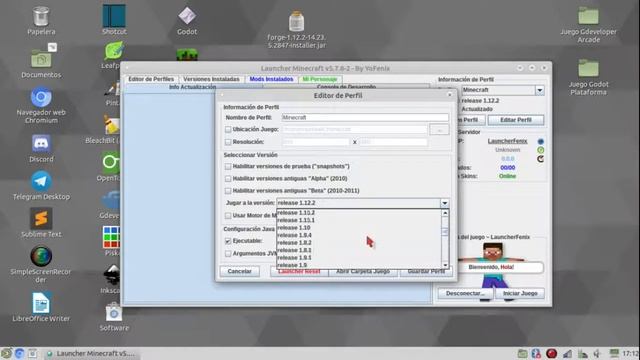Click Editar Perfil in launcher window
Image resolution: width=640 pixels, height=360 pixels.
pyautogui.click(x=516, y=120)
